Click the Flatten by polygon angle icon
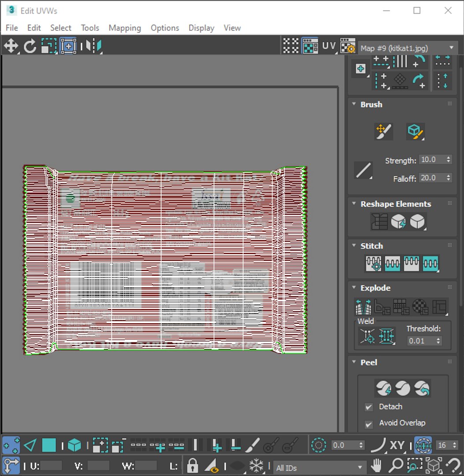This screenshot has width=464, height=476. pyautogui.click(x=382, y=307)
